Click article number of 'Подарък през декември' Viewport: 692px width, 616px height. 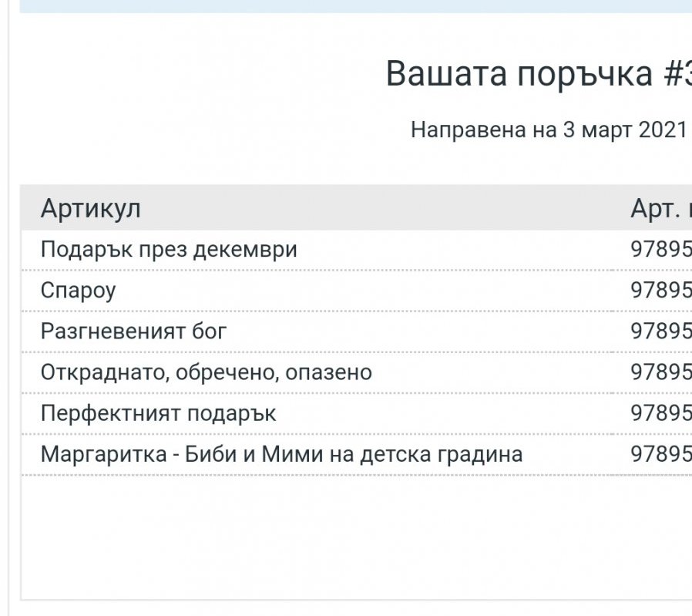pos(660,250)
